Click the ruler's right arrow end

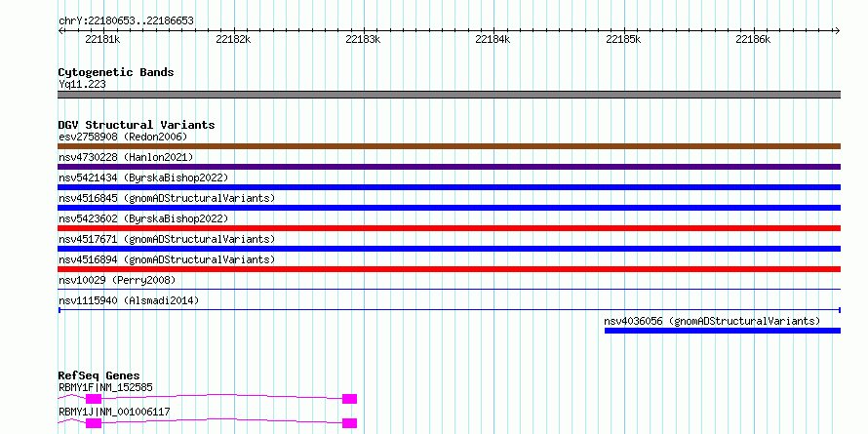tap(838, 30)
